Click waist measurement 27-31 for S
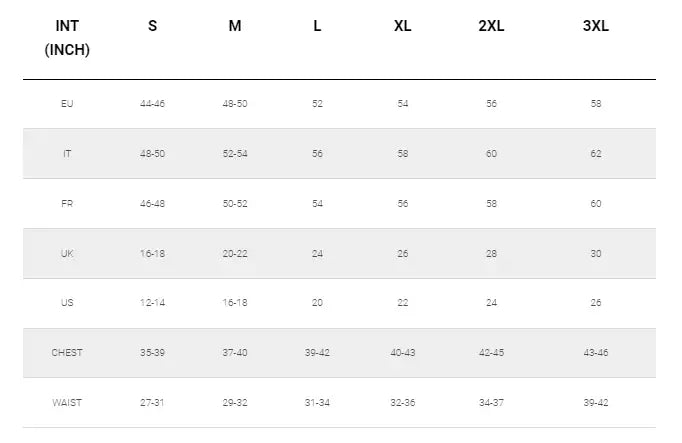 tap(152, 403)
